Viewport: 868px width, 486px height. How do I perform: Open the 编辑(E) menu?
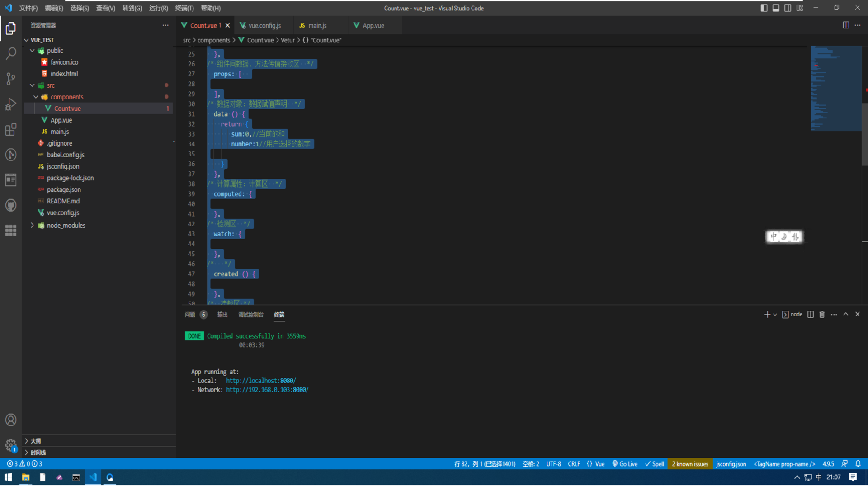point(54,8)
